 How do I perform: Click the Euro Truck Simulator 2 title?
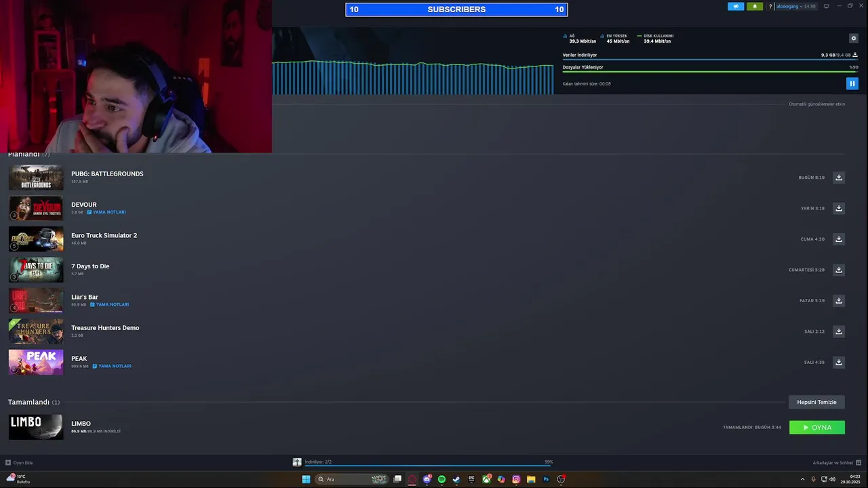pos(104,235)
